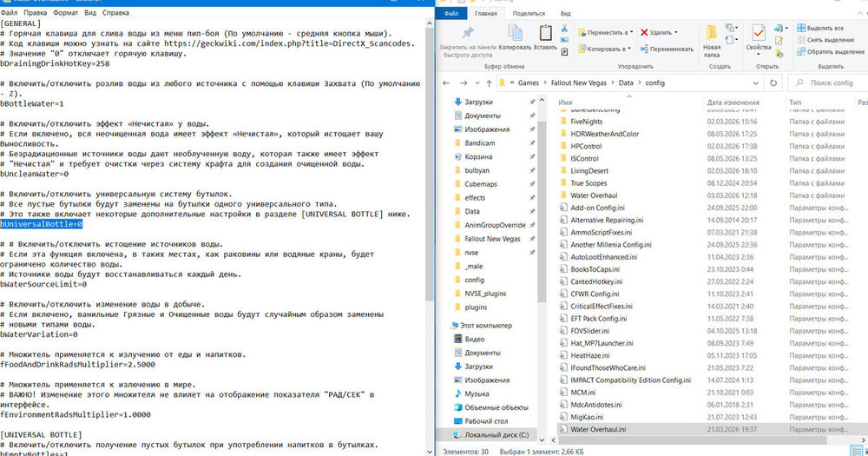Click the Копировать ribbon icon
Screen dimensions: 868x456
pos(515,33)
